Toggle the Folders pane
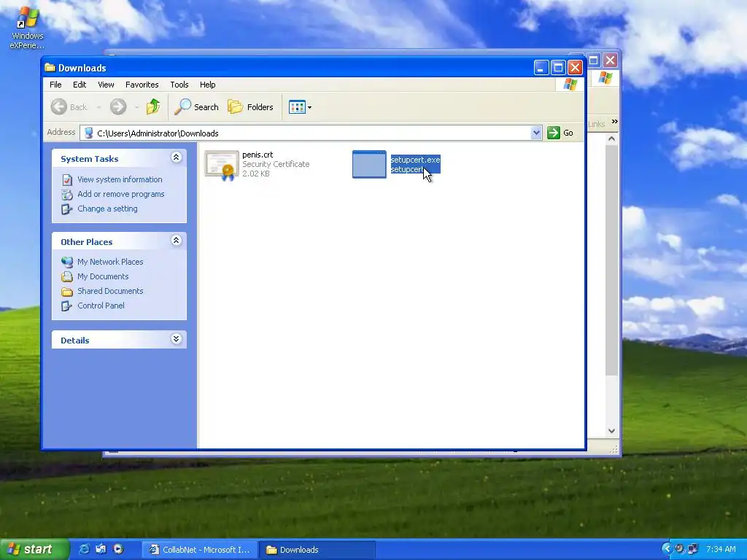Screen dimensions: 747x560 [251, 107]
